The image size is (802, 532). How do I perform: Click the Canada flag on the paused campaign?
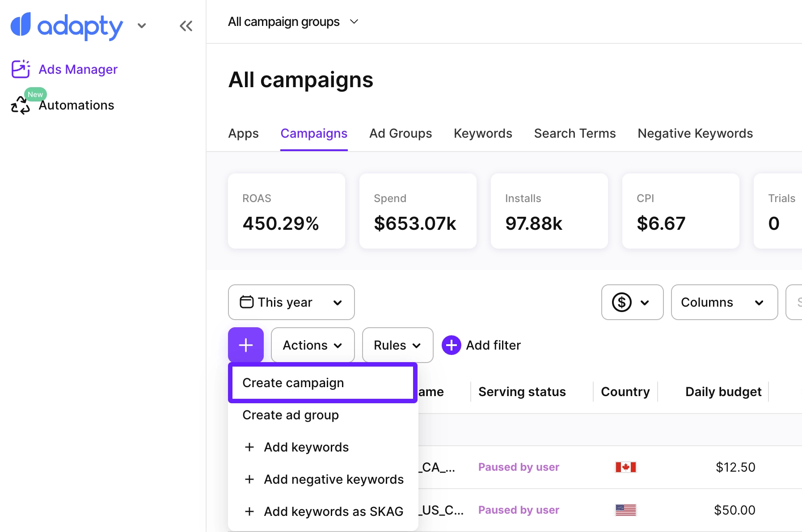[x=625, y=467]
